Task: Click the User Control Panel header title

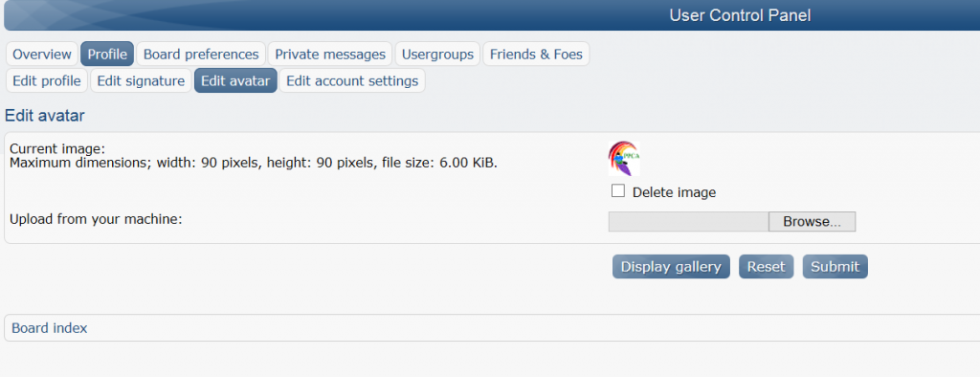Action: click(740, 15)
